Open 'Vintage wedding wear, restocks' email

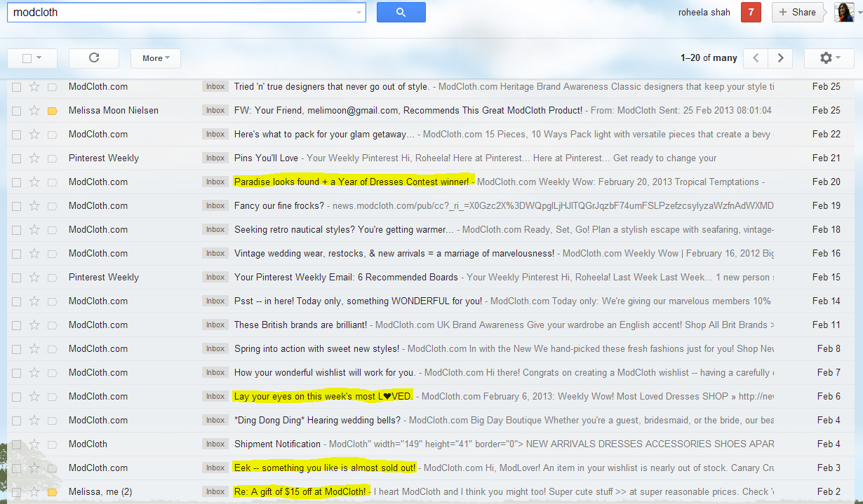pos(394,253)
